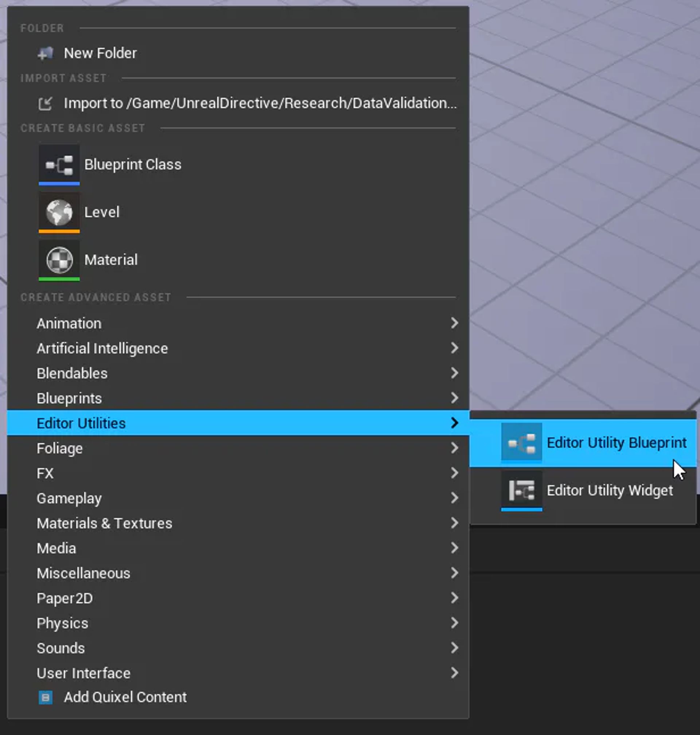Viewport: 700px width, 735px height.
Task: Click the New Folder icon
Action: pyautogui.click(x=45, y=53)
